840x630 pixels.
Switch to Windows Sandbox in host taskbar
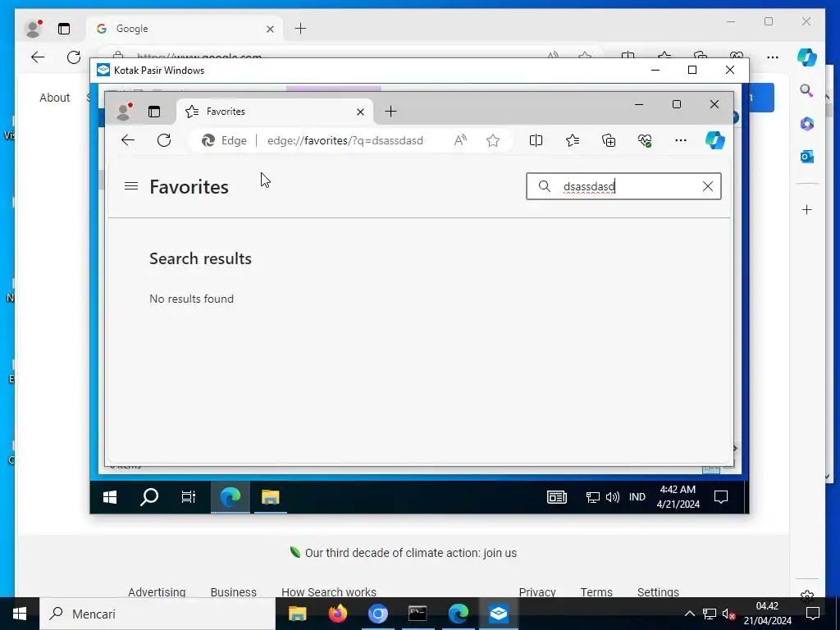(x=499, y=614)
